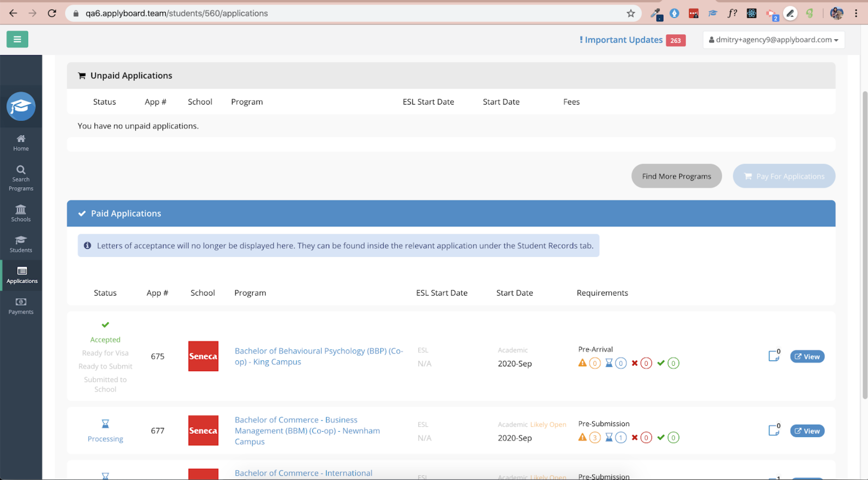Click the f? browser extension icon
Screen dimensions: 868x480
(x=732, y=14)
